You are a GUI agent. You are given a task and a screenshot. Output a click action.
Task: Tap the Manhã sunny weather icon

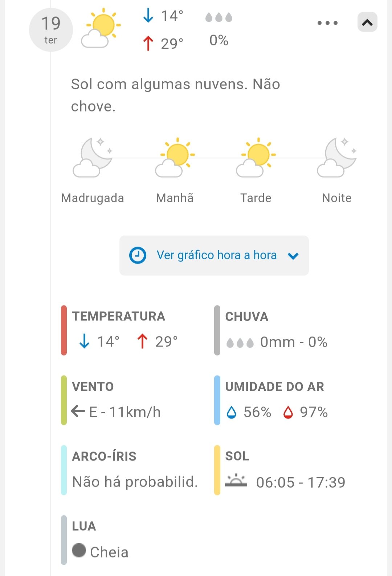(x=175, y=158)
